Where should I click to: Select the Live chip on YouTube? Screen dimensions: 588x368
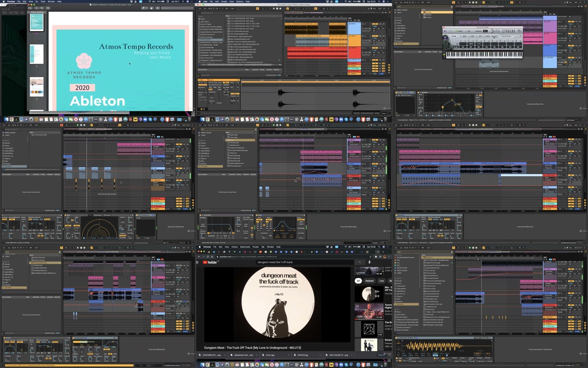[x=381, y=281]
